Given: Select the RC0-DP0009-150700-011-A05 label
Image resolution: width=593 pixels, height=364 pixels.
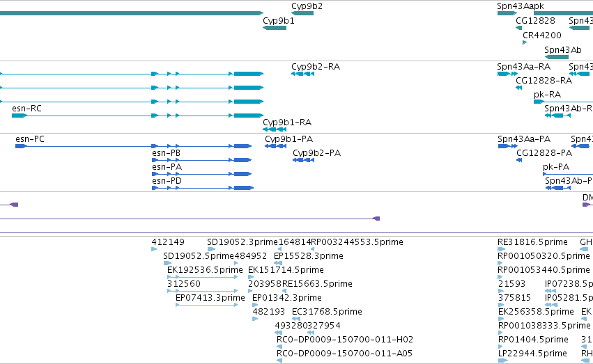Looking at the screenshot, I should coord(344,354).
